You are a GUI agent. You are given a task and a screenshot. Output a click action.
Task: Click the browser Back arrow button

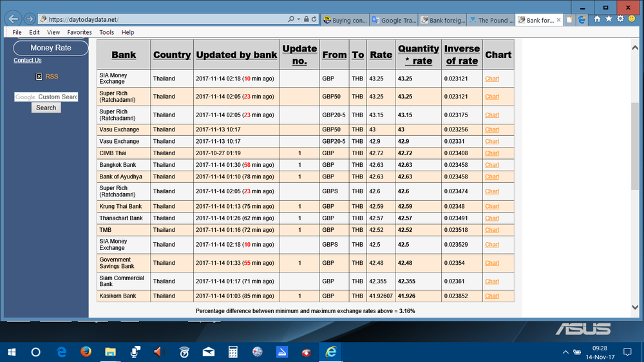tap(13, 19)
